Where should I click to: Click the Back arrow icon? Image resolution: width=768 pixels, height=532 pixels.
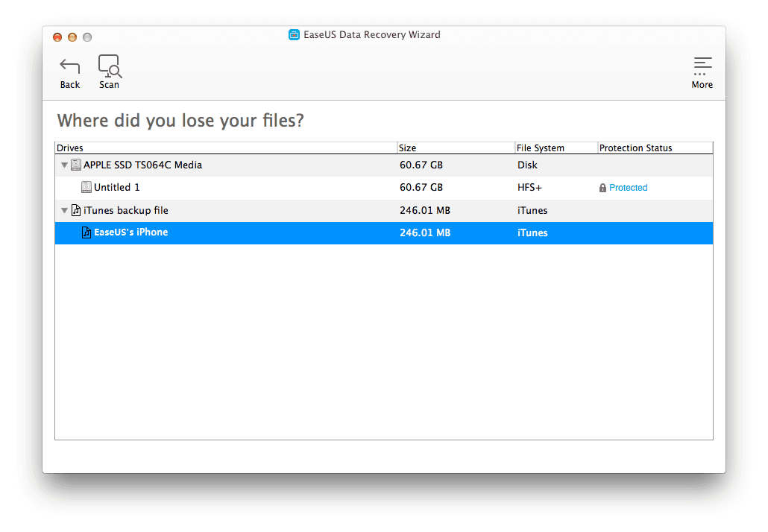coord(69,66)
